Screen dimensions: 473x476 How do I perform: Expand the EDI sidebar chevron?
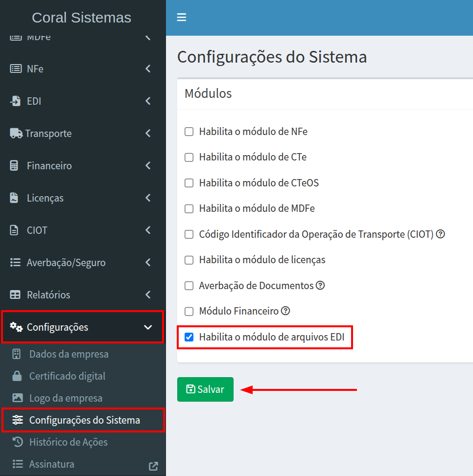(148, 101)
